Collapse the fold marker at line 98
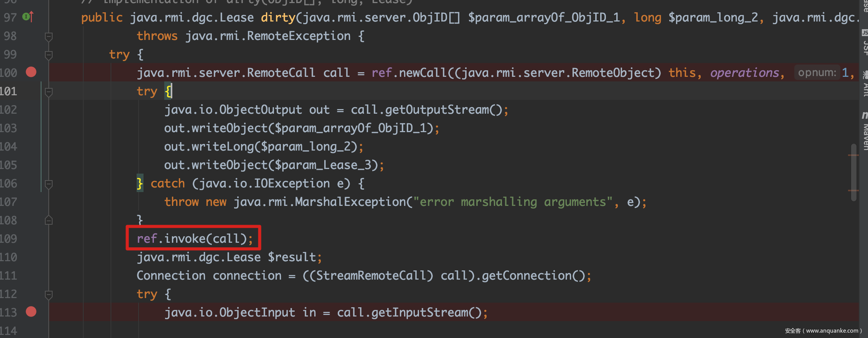The width and height of the screenshot is (868, 338). [49, 37]
